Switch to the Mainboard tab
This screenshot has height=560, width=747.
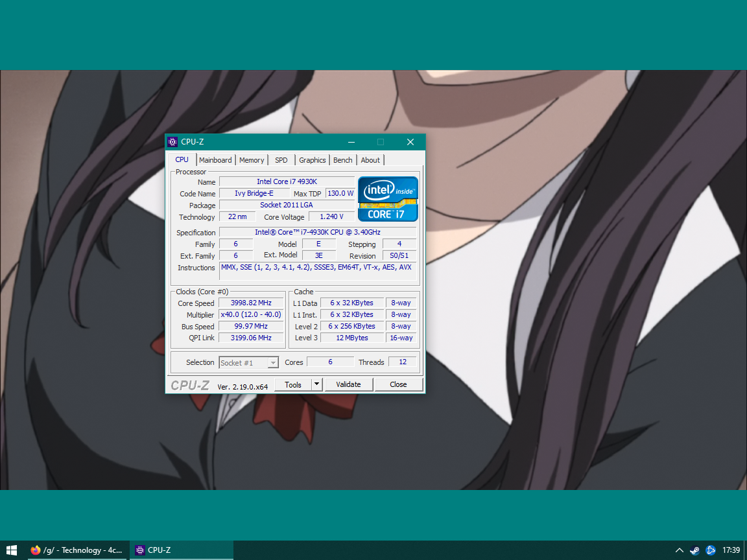pos(215,160)
